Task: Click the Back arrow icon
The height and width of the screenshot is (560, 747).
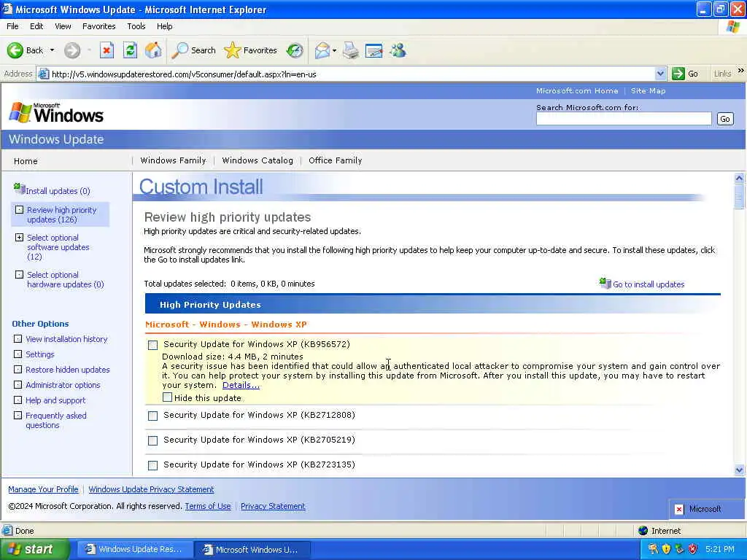Action: 15,50
